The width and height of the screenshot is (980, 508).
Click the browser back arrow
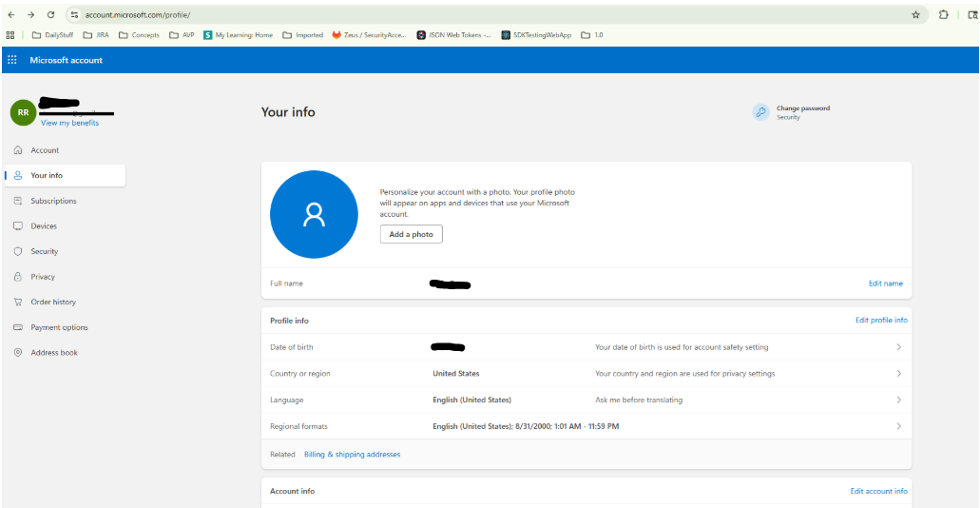coord(11,15)
